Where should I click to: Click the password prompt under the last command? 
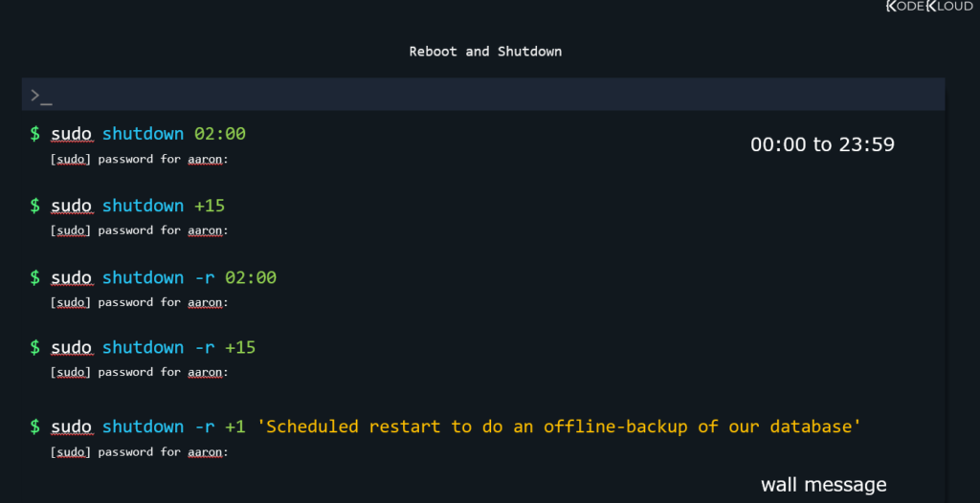(x=139, y=451)
